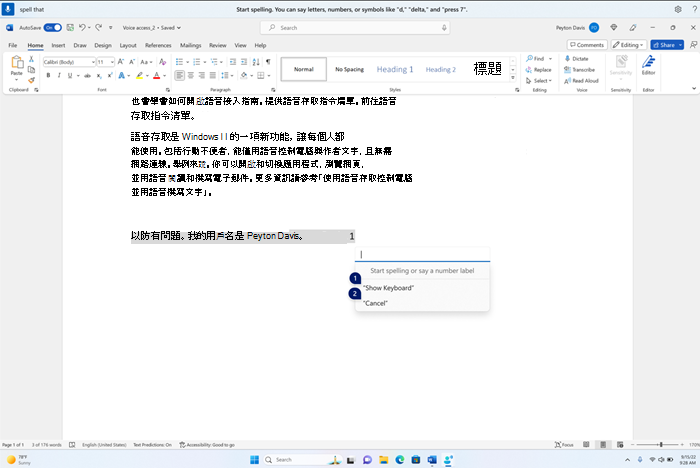Click the Dictate microphone icon
Screen dimensions: 700x468
pyautogui.click(x=567, y=58)
